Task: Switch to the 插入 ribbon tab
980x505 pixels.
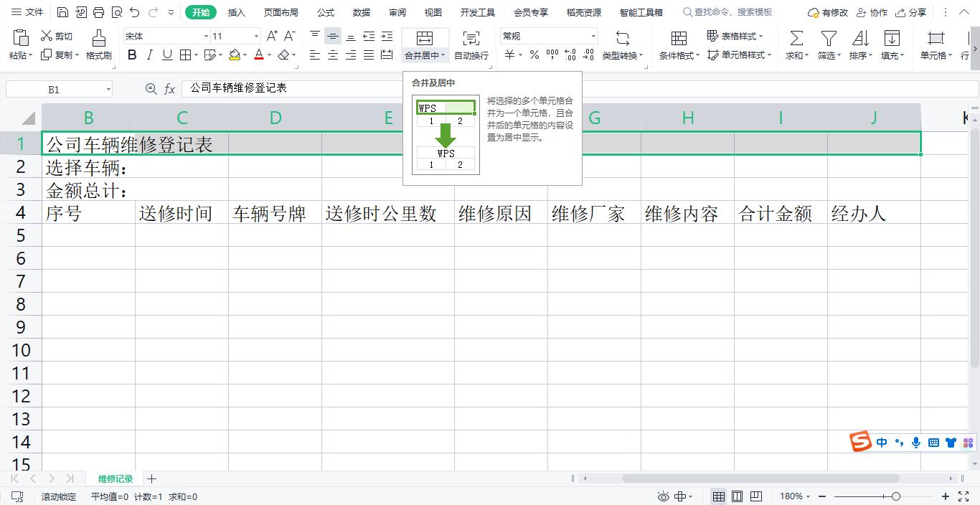Action: (x=237, y=11)
